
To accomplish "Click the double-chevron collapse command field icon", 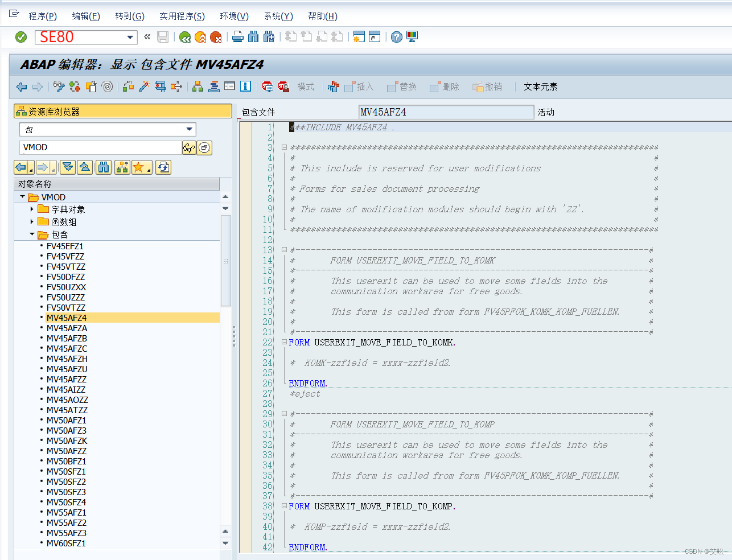I will [x=147, y=37].
